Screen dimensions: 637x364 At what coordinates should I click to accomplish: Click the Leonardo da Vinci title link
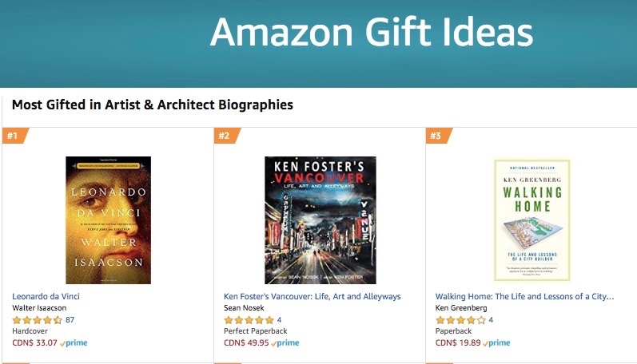[x=46, y=296]
